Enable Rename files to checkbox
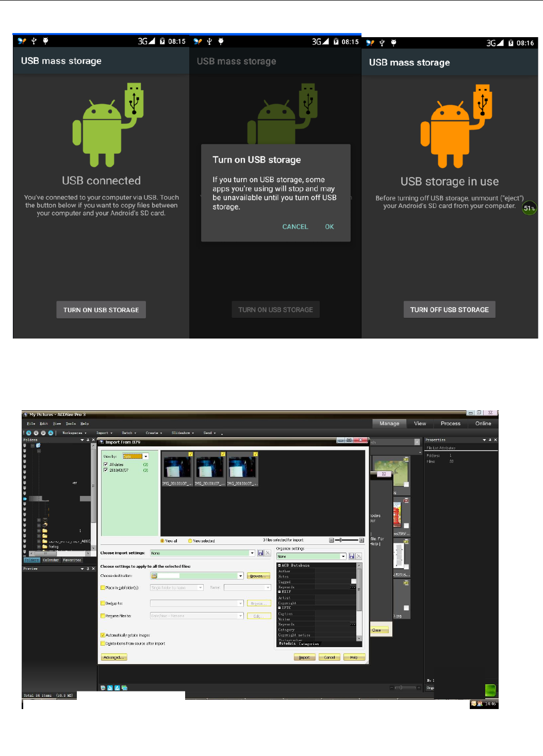543x756 pixels. pyautogui.click(x=103, y=616)
